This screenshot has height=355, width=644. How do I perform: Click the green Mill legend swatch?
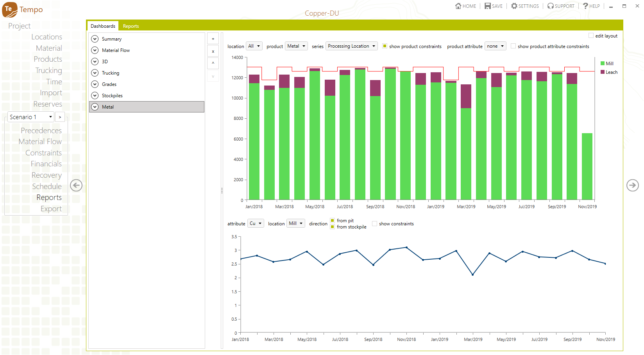click(603, 63)
